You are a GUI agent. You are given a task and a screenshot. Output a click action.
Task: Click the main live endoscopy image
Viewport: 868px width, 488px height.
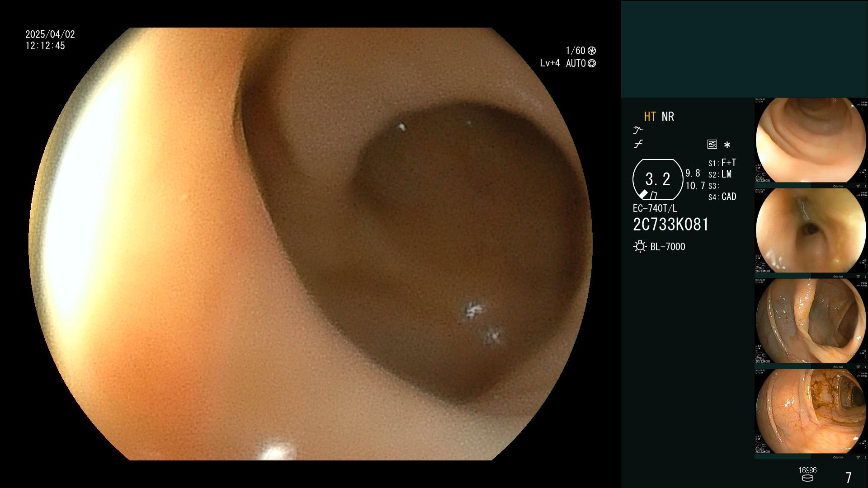[x=311, y=244]
